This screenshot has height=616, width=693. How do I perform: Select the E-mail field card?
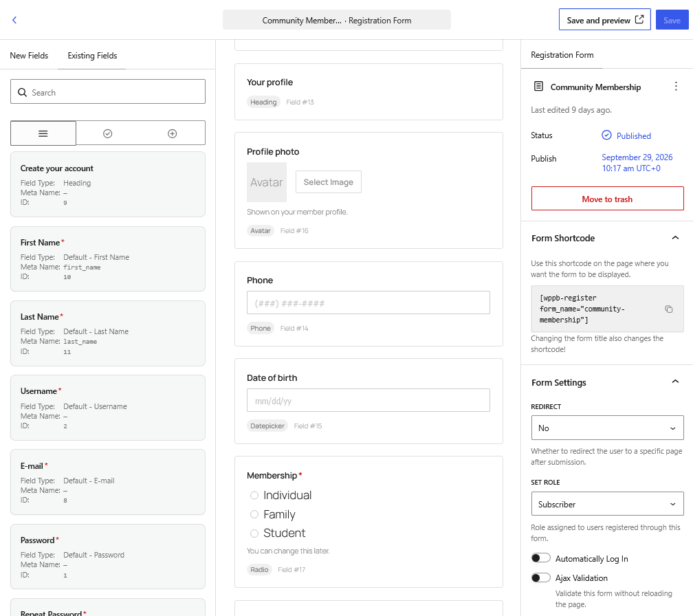point(108,482)
